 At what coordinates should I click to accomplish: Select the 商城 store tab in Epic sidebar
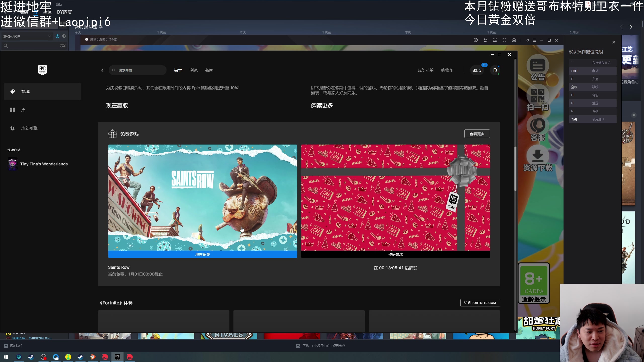(43, 92)
